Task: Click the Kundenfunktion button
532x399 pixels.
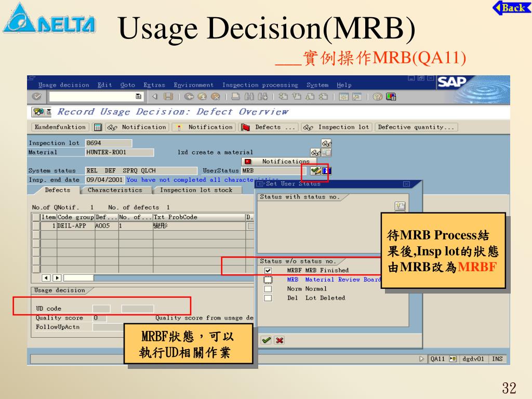Action: point(60,127)
